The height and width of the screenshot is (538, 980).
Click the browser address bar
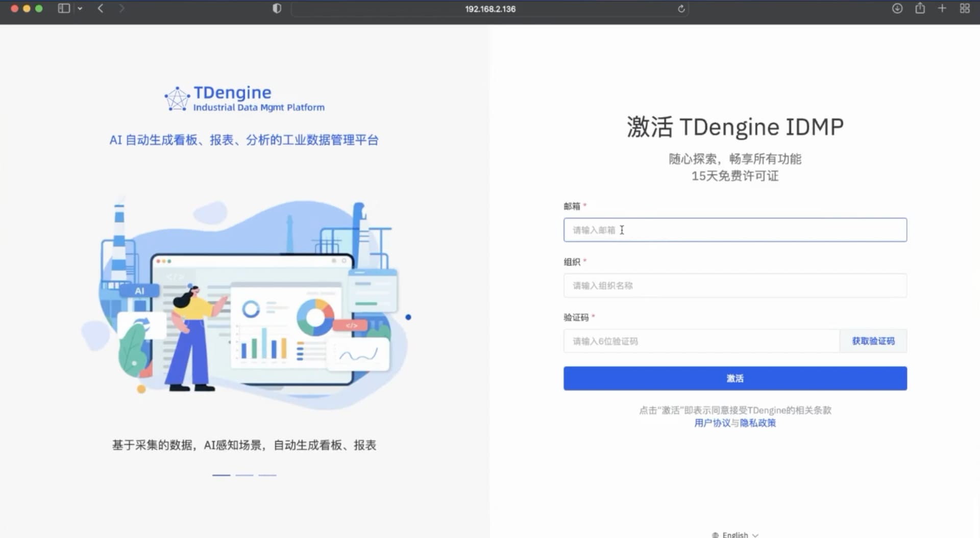pyautogui.click(x=489, y=9)
